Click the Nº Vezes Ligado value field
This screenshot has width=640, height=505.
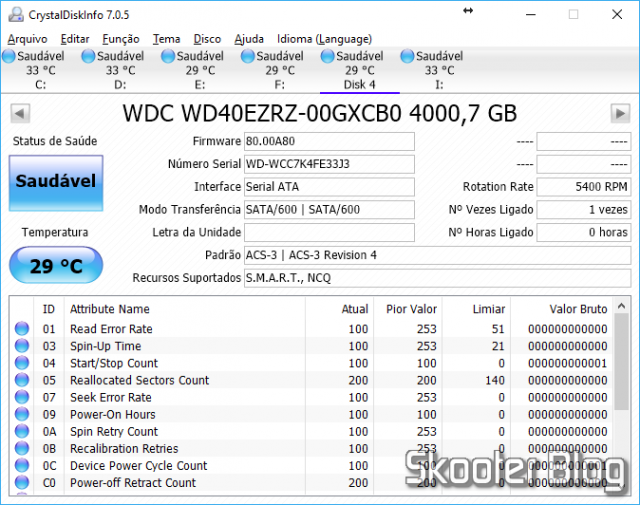click(x=584, y=210)
